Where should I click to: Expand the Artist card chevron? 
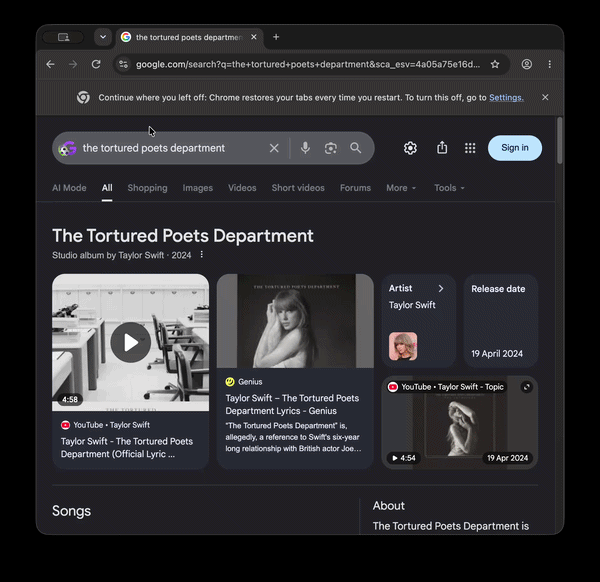(441, 289)
